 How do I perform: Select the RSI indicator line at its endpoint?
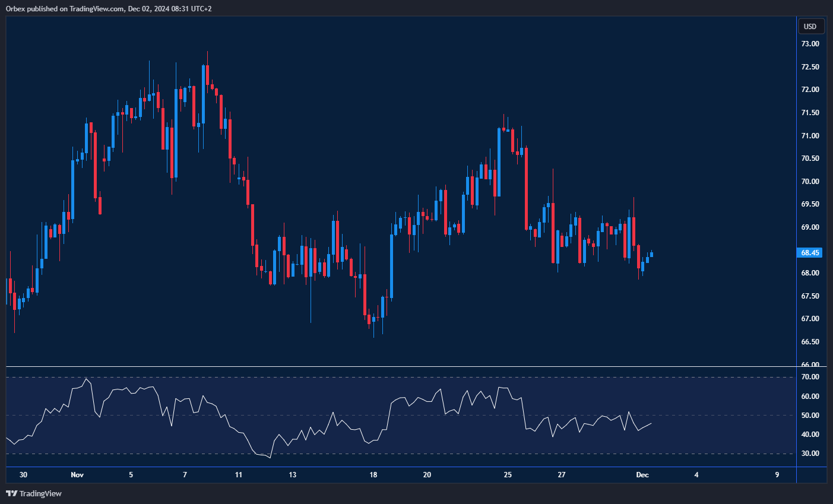(651, 423)
